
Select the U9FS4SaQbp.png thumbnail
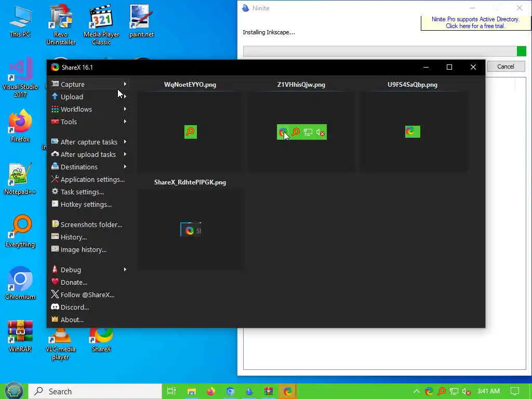pyautogui.click(x=413, y=131)
